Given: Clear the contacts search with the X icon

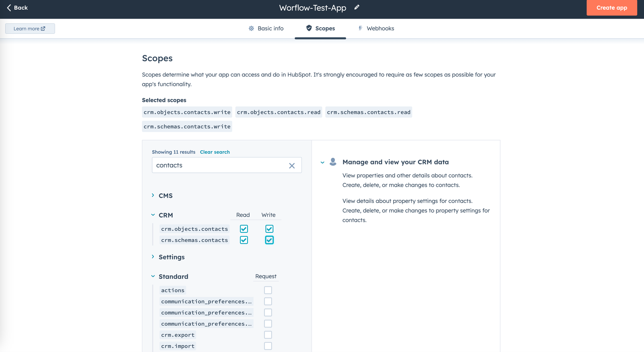Looking at the screenshot, I should point(292,166).
